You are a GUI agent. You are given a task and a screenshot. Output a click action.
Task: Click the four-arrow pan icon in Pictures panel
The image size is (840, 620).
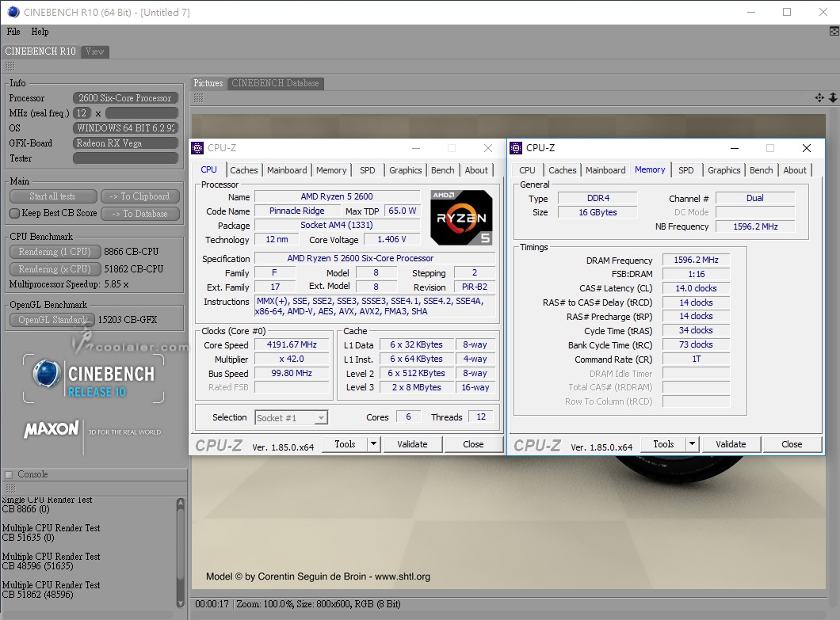[x=819, y=98]
